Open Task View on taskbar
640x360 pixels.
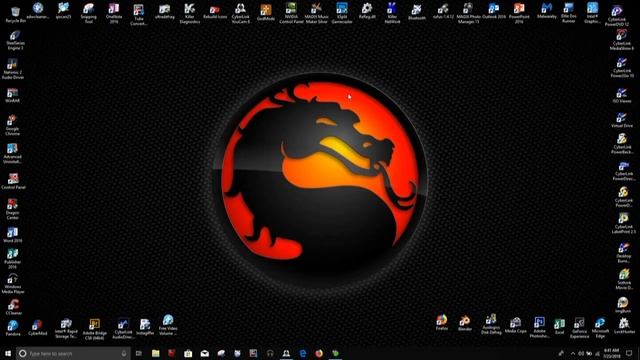coord(139,353)
